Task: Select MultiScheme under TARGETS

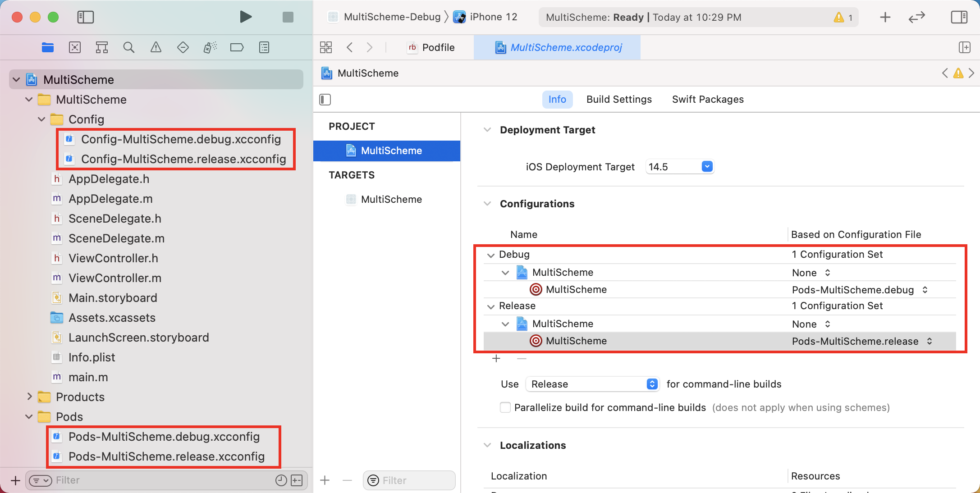Action: pyautogui.click(x=391, y=199)
